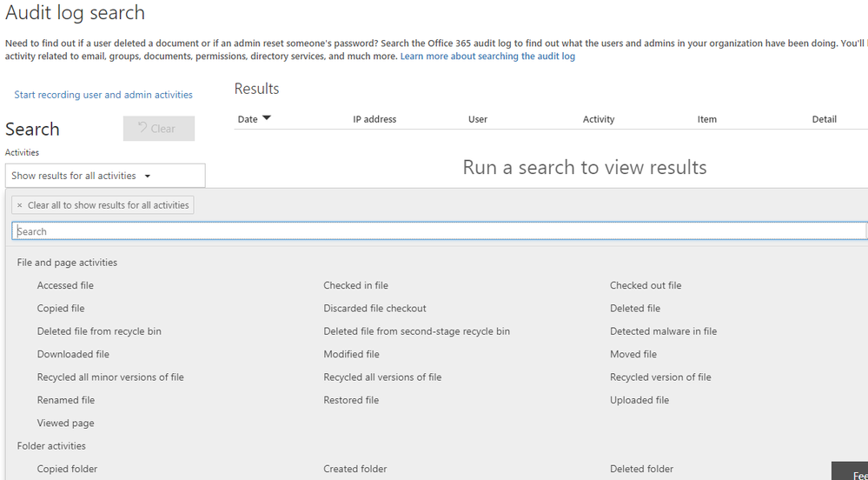Click 'Clear all to show results for all activities'

(103, 205)
